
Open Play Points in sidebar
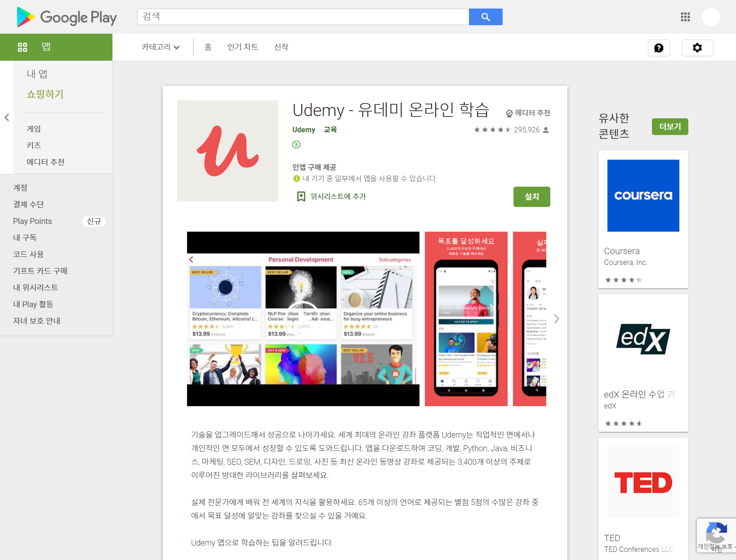tap(32, 221)
